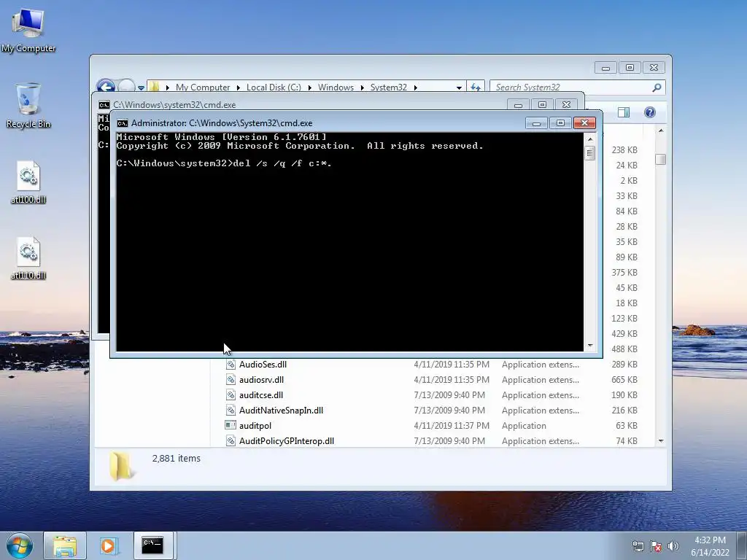The image size is (747, 560).
Task: Open Windows Explorer from the taskbar
Action: coord(65,545)
